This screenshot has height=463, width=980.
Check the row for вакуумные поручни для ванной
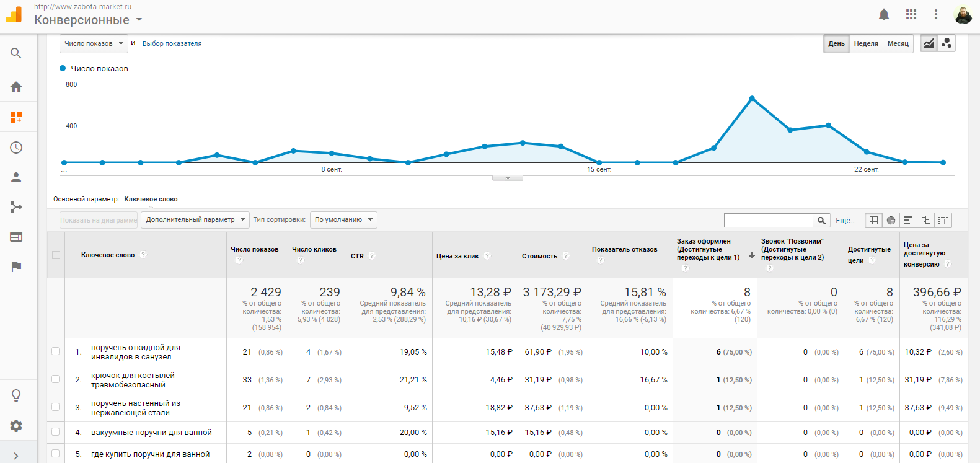[56, 432]
